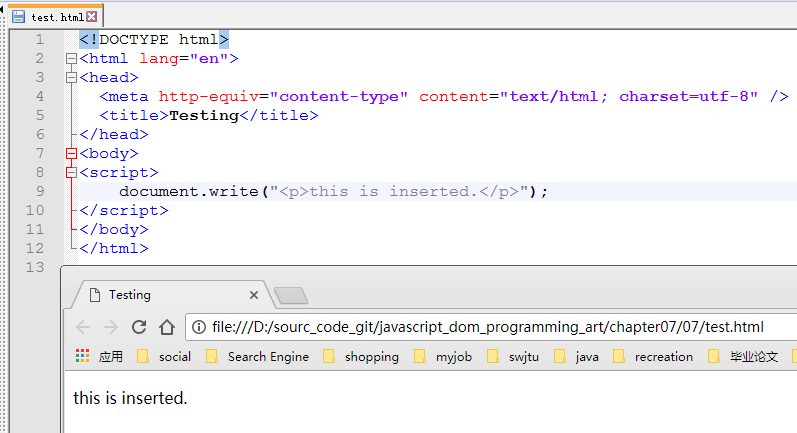Open the swjtu bookmark folder

513,356
